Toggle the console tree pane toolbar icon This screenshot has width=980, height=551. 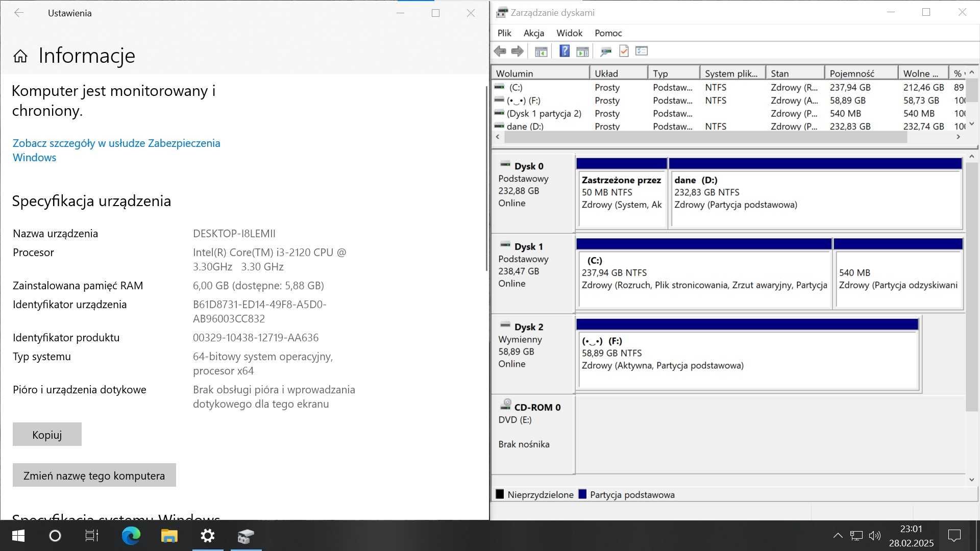point(541,51)
